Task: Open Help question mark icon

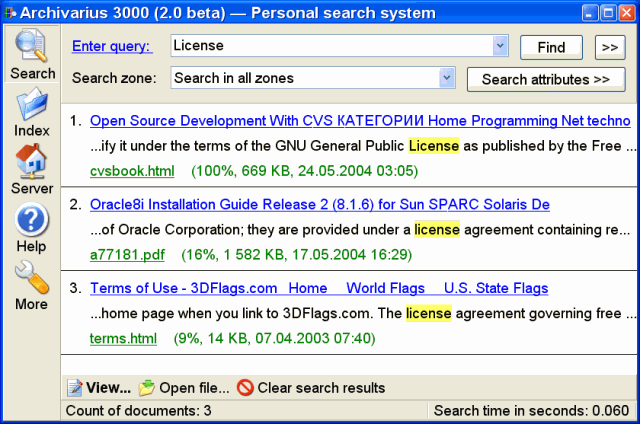Action: (x=32, y=219)
